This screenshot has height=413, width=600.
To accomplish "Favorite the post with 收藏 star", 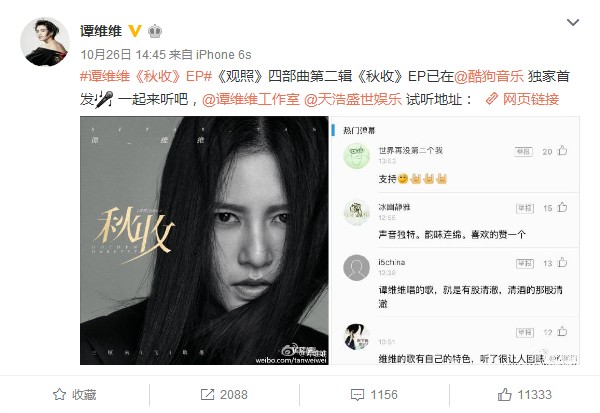I will tap(74, 395).
